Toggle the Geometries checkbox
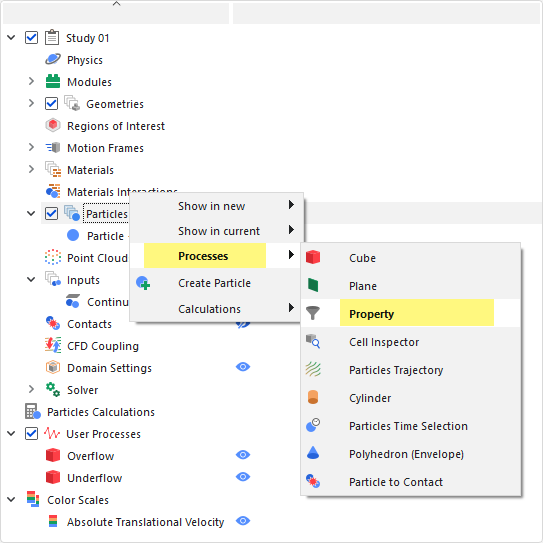This screenshot has height=543, width=543. coord(51,104)
